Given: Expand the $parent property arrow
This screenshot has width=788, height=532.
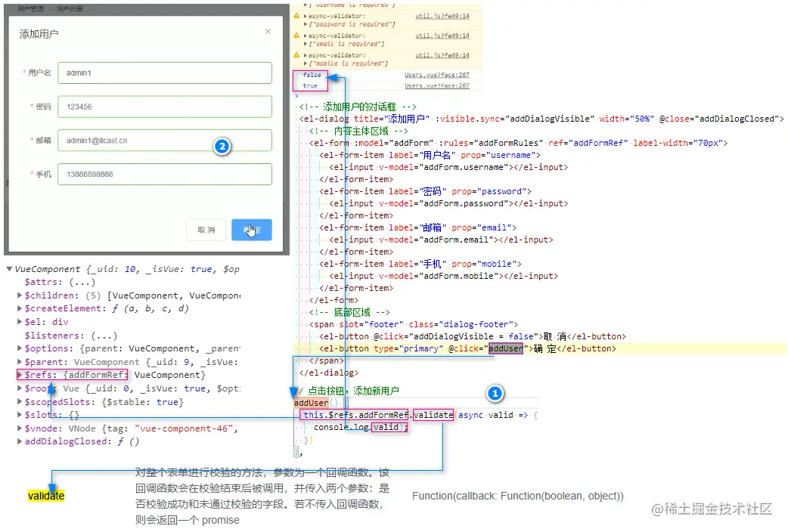Looking at the screenshot, I should coord(20,362).
